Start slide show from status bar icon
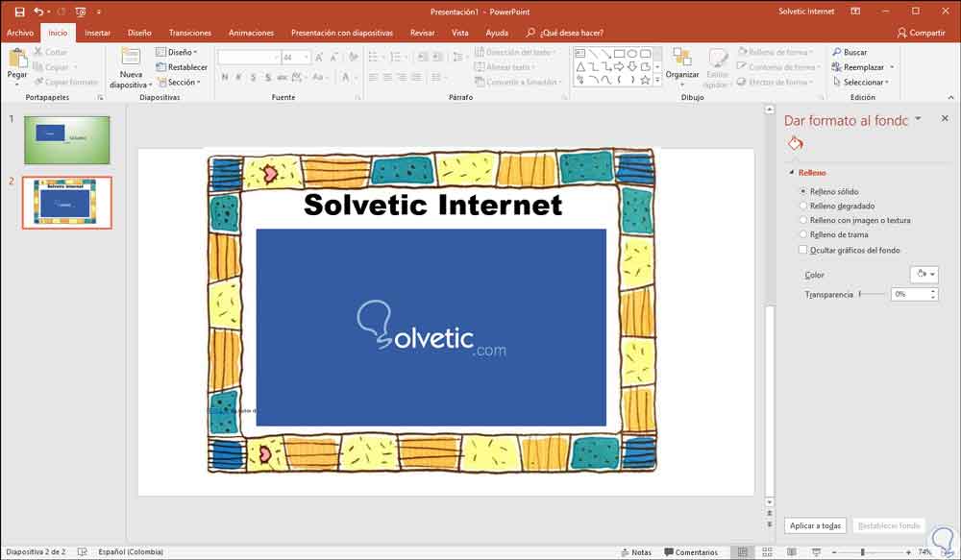Image resolution: width=961 pixels, height=560 pixels. (x=816, y=552)
